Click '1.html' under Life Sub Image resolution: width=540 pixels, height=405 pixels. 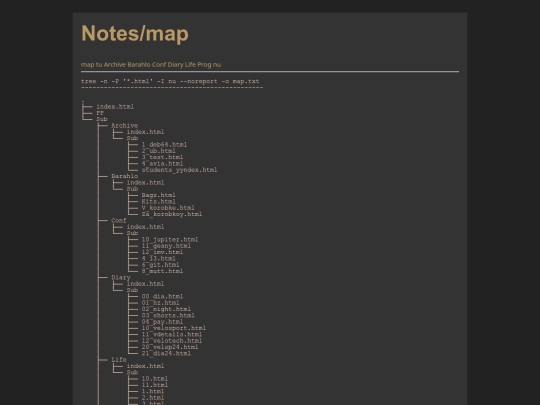pos(153,391)
